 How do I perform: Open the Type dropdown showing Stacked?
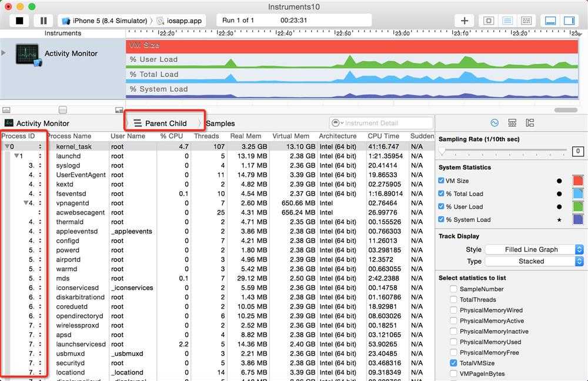(x=534, y=262)
